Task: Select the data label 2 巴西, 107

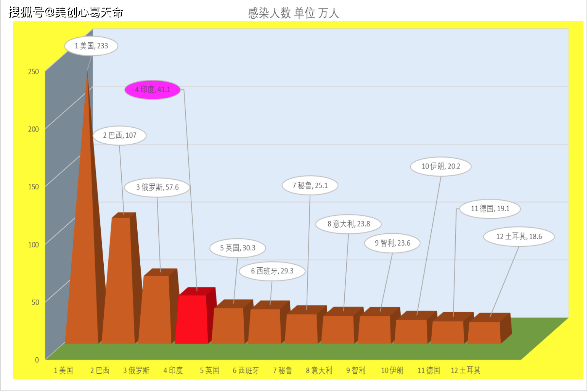Action: 119,135
